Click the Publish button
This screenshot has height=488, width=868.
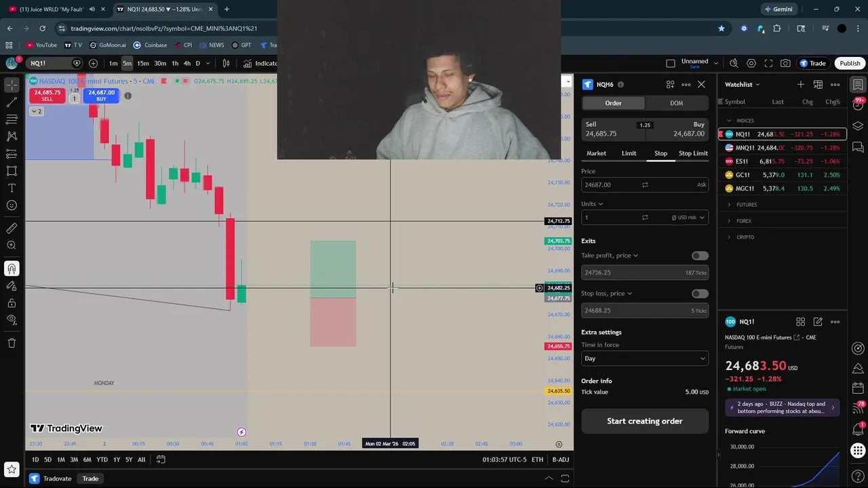click(850, 63)
